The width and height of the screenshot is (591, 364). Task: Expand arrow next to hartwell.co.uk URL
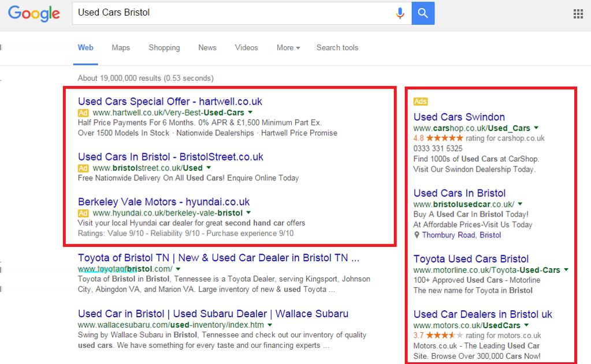point(250,113)
